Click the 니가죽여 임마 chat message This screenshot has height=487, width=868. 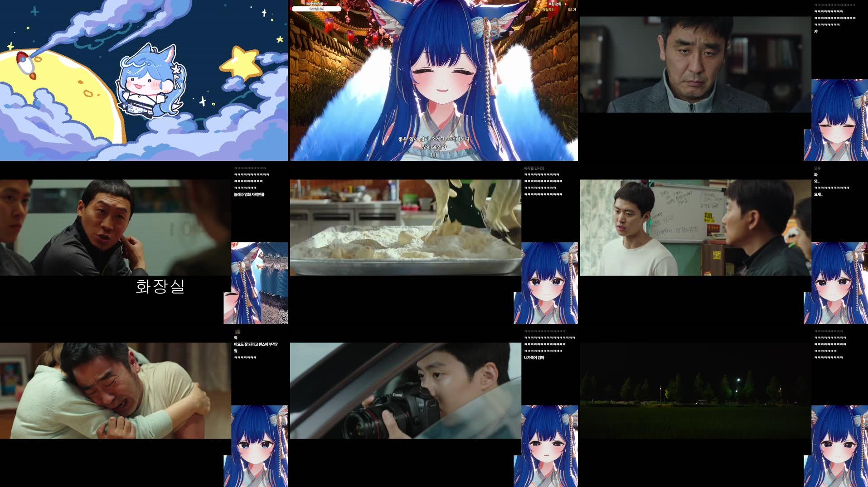tap(534, 357)
